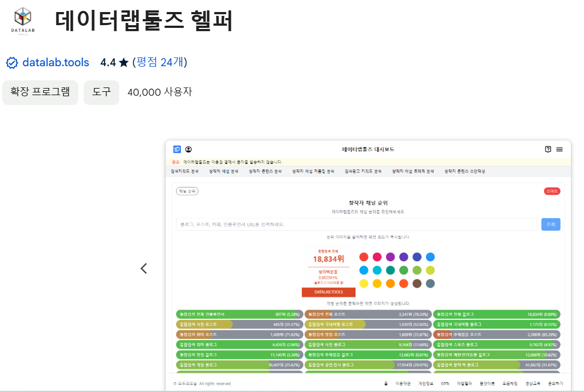Click the verified publisher badge icon

tap(12, 63)
